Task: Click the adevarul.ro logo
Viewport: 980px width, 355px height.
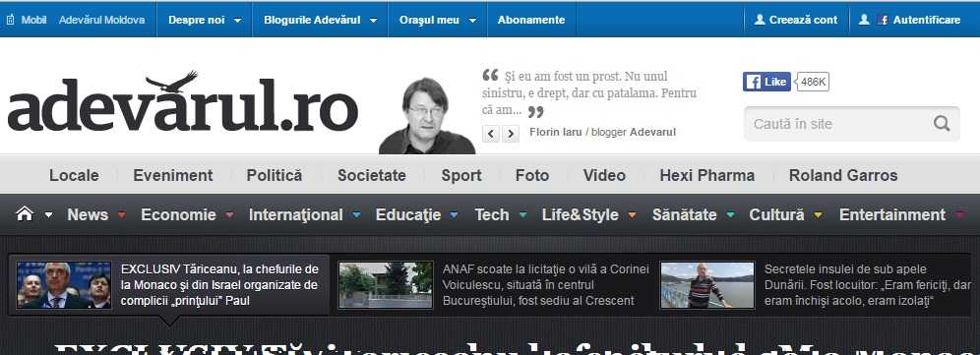Action: point(182,102)
